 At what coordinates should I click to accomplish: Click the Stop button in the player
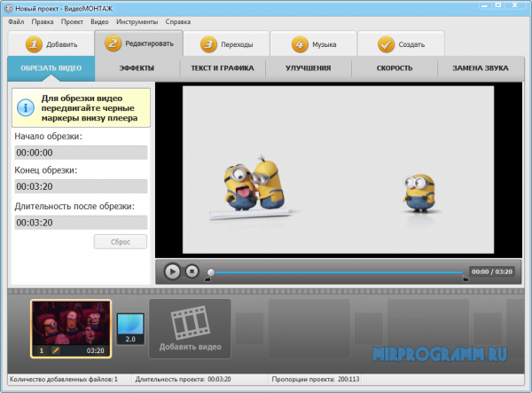(x=192, y=271)
